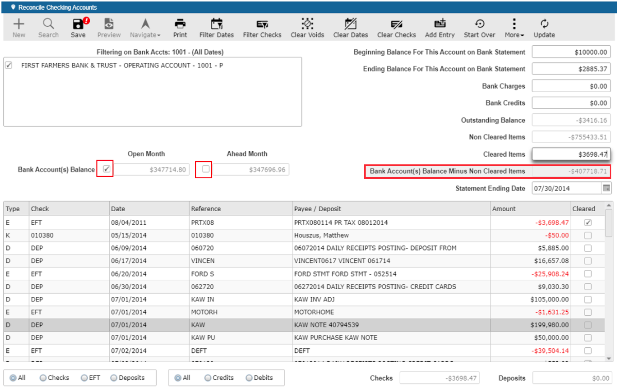The height and width of the screenshot is (391, 617).
Task: Click scrollbar down arrow in transactions table
Action: (x=609, y=358)
